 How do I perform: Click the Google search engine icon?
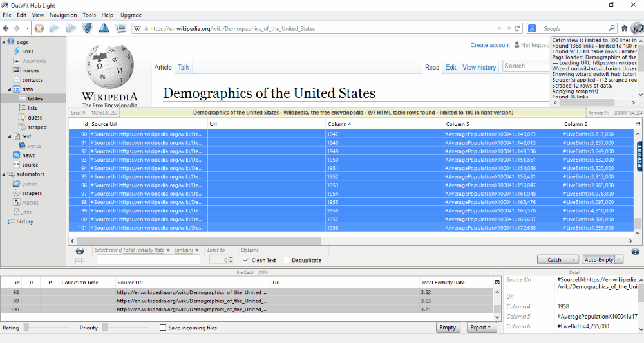click(x=532, y=28)
